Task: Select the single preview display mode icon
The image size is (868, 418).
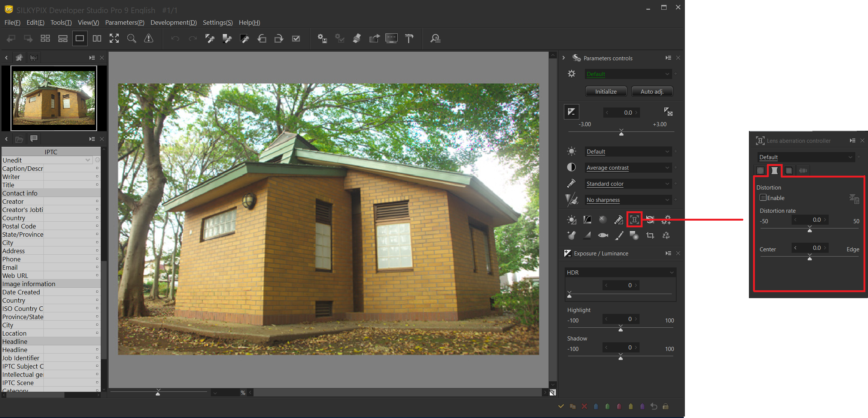Action: [x=80, y=38]
